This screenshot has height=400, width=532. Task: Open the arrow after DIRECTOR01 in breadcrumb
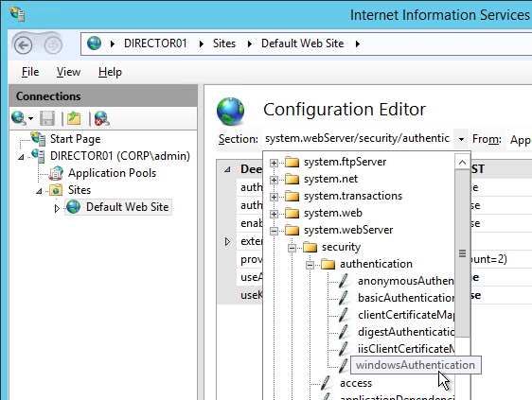coord(202,43)
